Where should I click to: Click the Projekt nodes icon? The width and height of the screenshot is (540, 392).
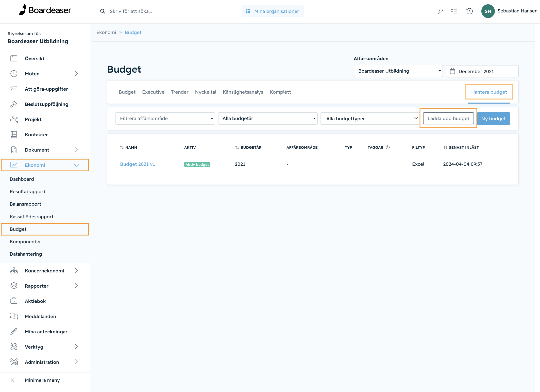pos(14,119)
